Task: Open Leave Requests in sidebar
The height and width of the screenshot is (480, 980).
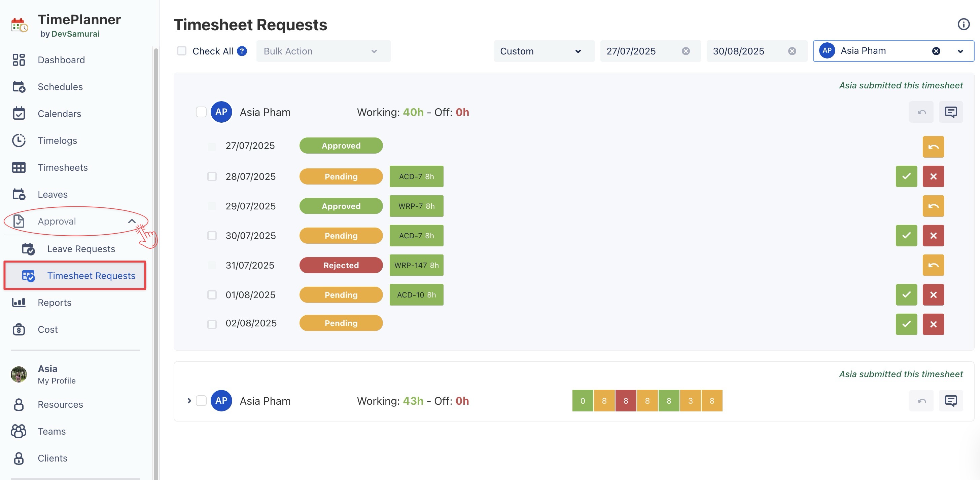Action: (81, 249)
